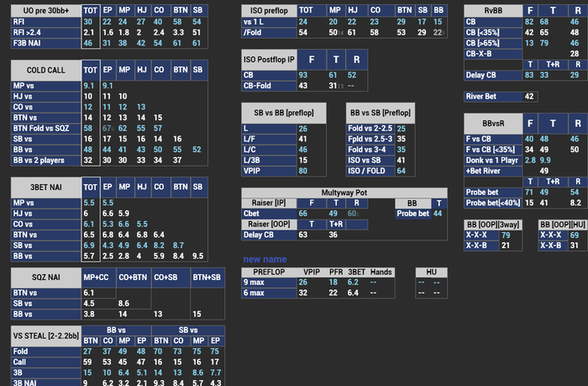Click 'BB vs' SB value 9.5 in 3BET NAI
Image resolution: width=588 pixels, height=386 pixels.
(x=197, y=256)
